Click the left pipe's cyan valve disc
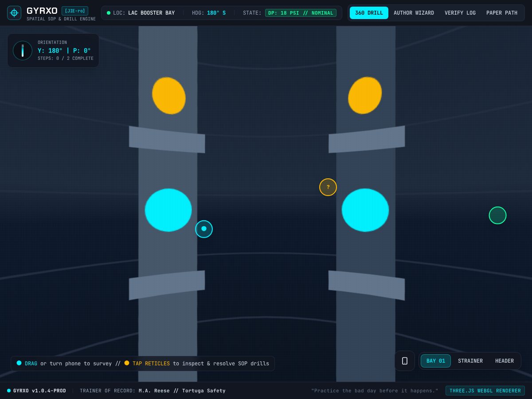The height and width of the screenshot is (399, 532). tap(168, 210)
